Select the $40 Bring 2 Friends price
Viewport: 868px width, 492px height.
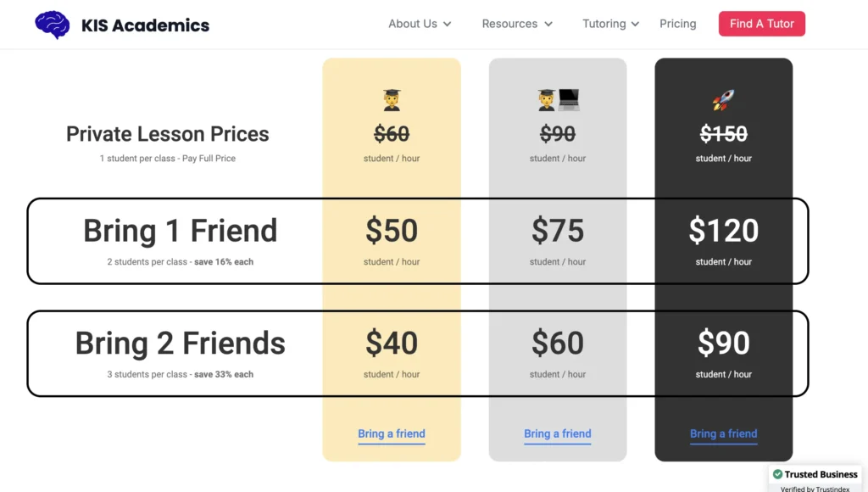pos(392,343)
